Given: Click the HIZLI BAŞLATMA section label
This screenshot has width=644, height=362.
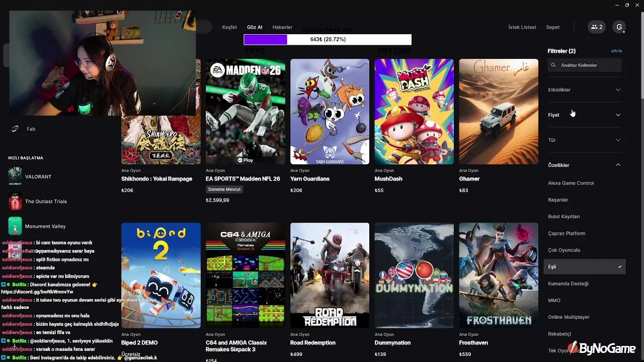Looking at the screenshot, I should 26,158.
